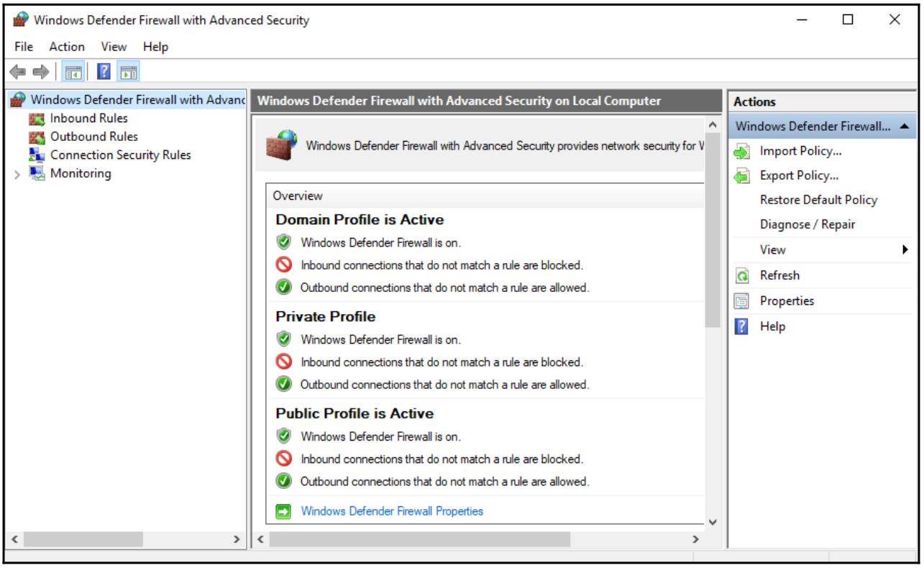Select the Windows Defender Firewall root tree node

point(137,100)
